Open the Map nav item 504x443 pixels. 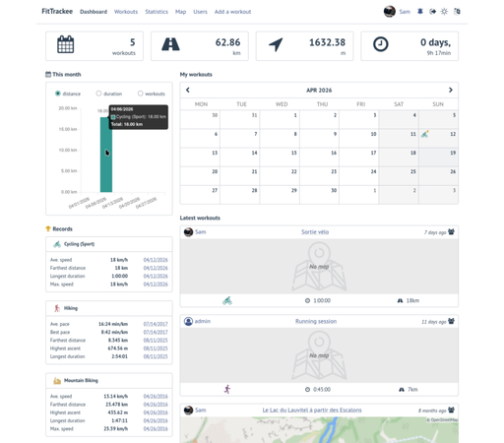coord(180,12)
